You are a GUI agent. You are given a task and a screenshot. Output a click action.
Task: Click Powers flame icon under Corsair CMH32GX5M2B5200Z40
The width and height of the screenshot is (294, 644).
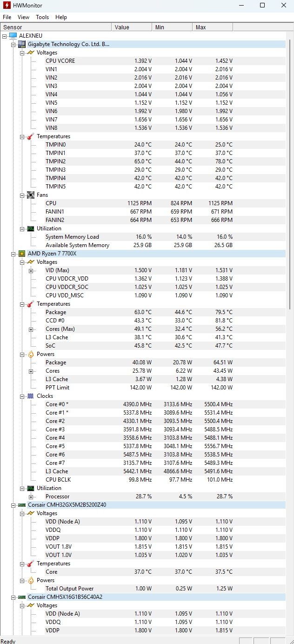tap(31, 580)
